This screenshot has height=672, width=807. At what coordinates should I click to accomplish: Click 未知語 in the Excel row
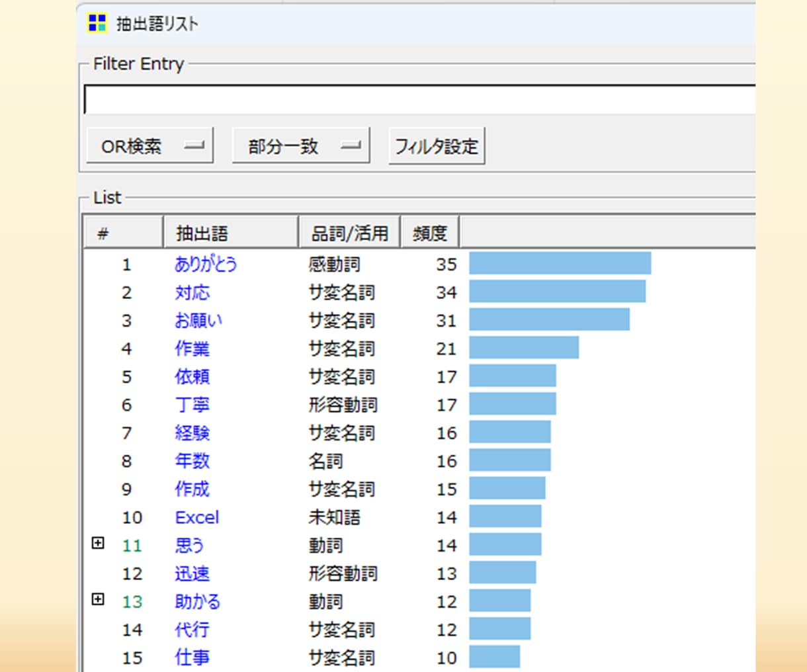point(334,517)
